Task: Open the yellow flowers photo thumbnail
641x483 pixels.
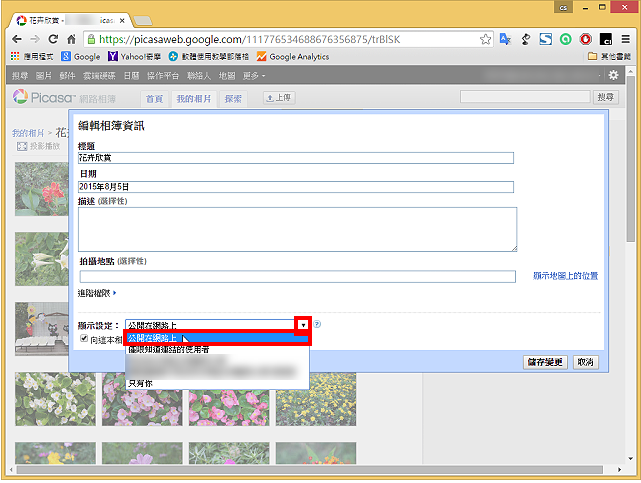Action: pyautogui.click(x=316, y=399)
